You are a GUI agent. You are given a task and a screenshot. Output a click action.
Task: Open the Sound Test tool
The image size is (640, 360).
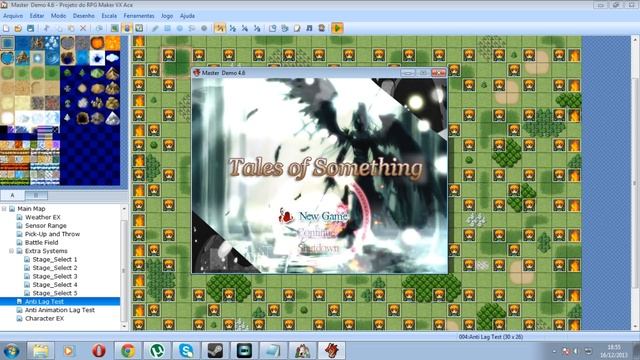click(x=309, y=28)
